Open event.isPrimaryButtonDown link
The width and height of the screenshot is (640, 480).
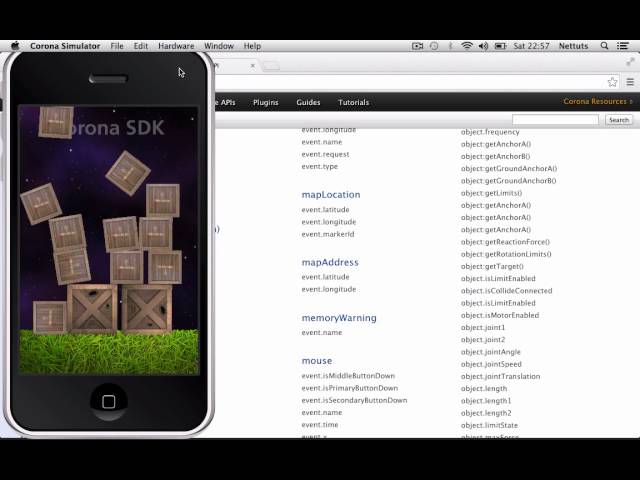click(350, 388)
